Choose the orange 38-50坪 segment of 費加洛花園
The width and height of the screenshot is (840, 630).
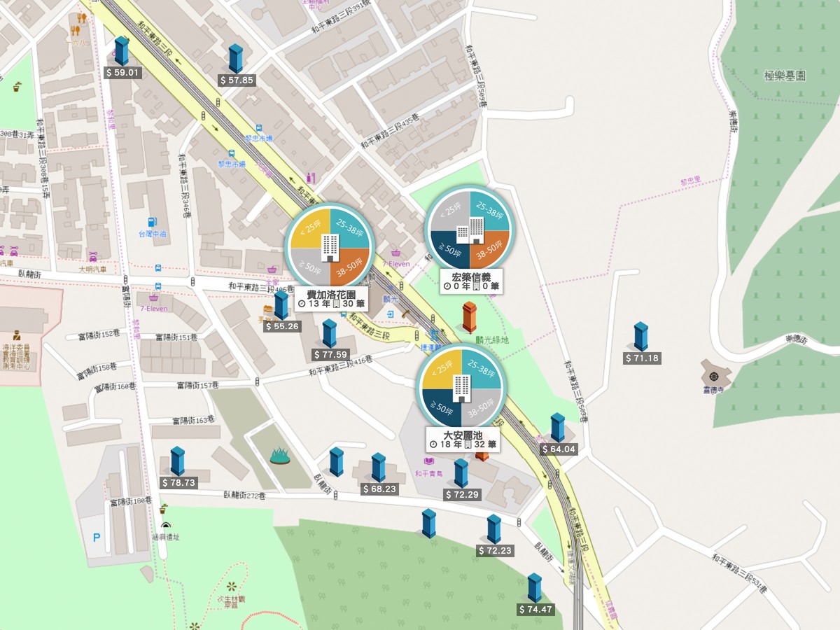350,267
